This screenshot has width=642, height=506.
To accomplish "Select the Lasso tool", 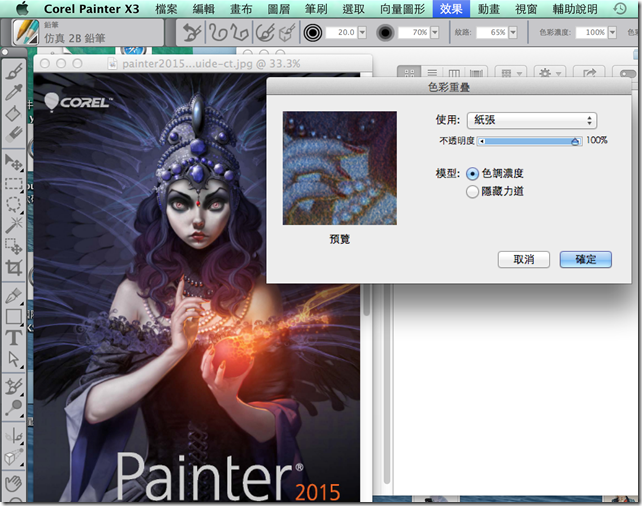I will (14, 204).
